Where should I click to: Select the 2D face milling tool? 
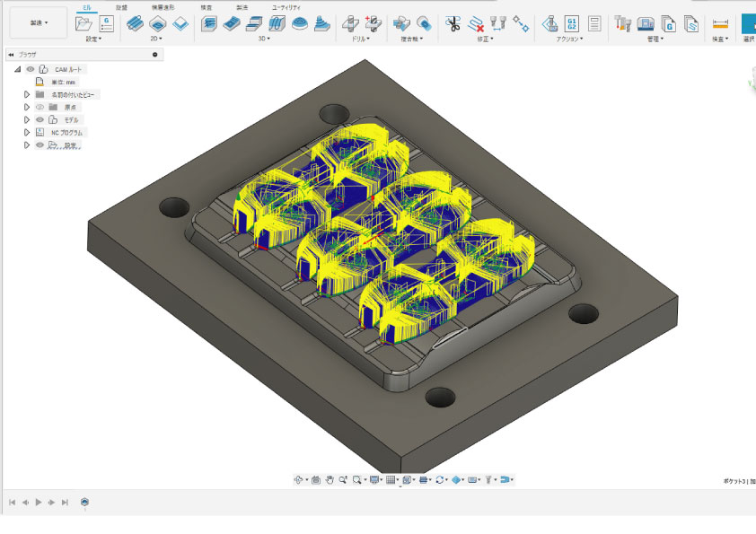click(x=180, y=23)
